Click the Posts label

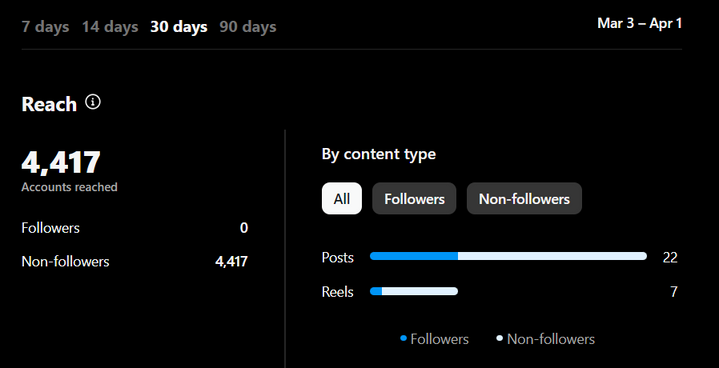pos(337,258)
